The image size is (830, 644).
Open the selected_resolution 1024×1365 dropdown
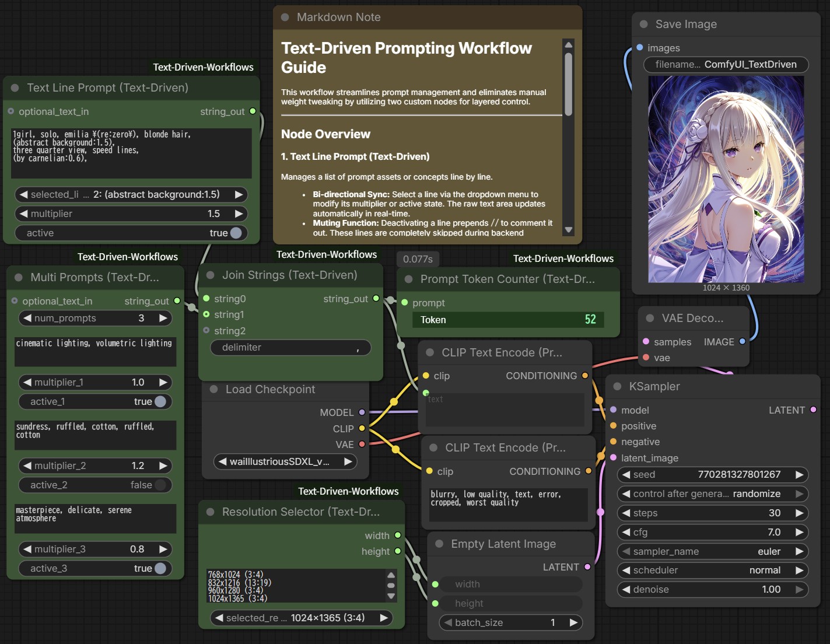pyautogui.click(x=302, y=618)
